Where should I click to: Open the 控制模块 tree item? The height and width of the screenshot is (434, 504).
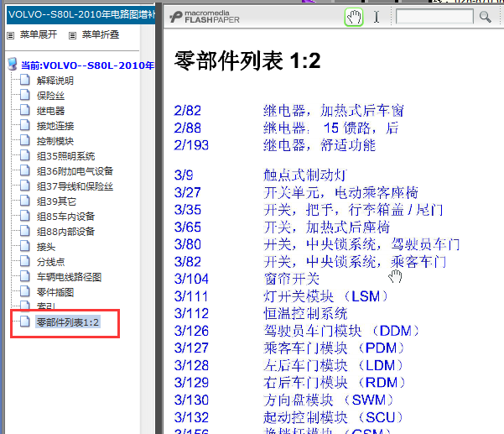[55, 141]
